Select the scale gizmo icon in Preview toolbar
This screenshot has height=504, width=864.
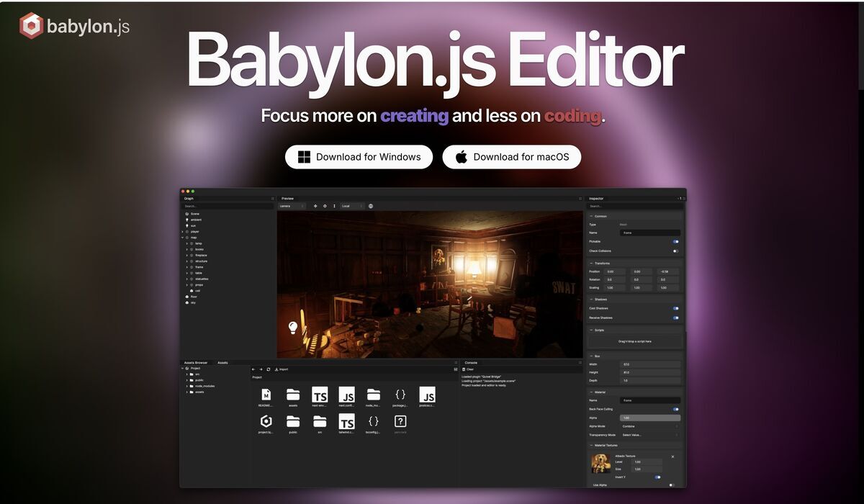tap(334, 206)
